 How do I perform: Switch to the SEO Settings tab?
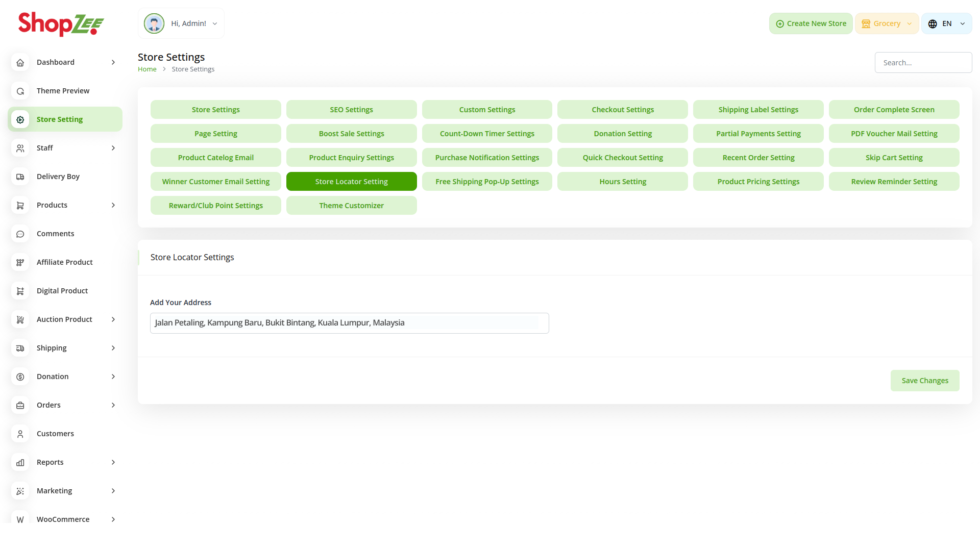point(351,110)
